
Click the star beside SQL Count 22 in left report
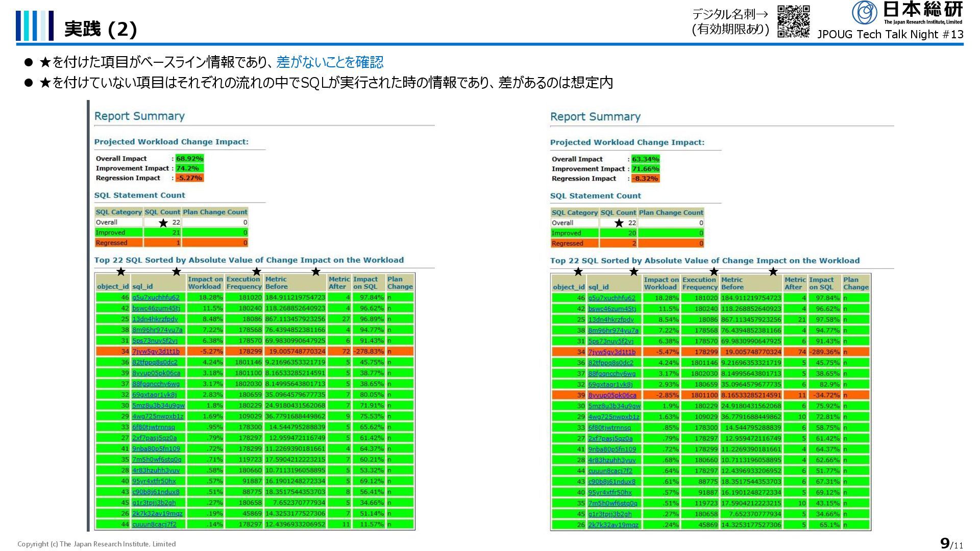(x=163, y=223)
